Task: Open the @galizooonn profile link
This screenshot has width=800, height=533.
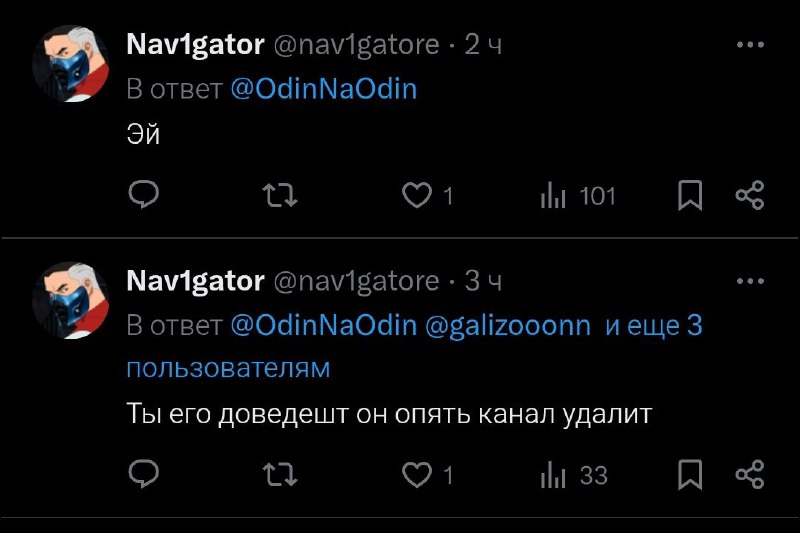Action: (510, 326)
